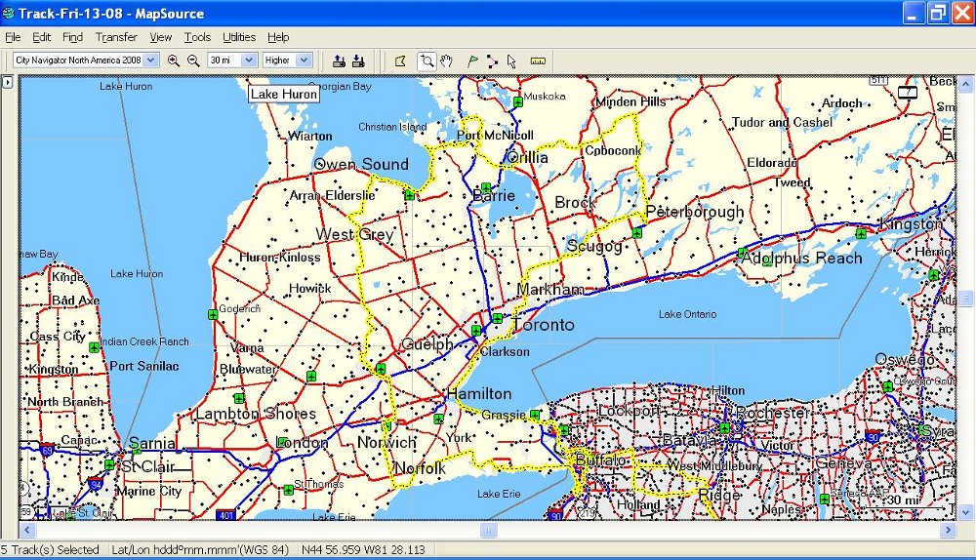Click the Toronto label on the map
The height and width of the screenshot is (560, 976).
point(544,325)
